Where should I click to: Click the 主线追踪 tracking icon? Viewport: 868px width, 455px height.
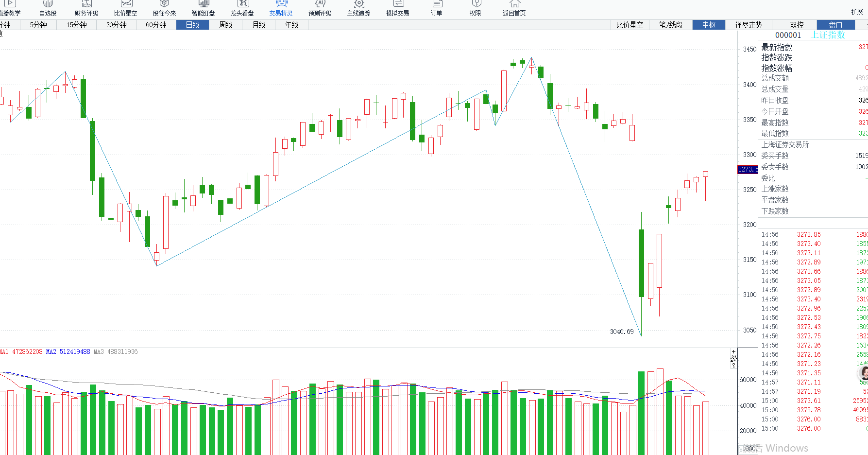[358, 4]
